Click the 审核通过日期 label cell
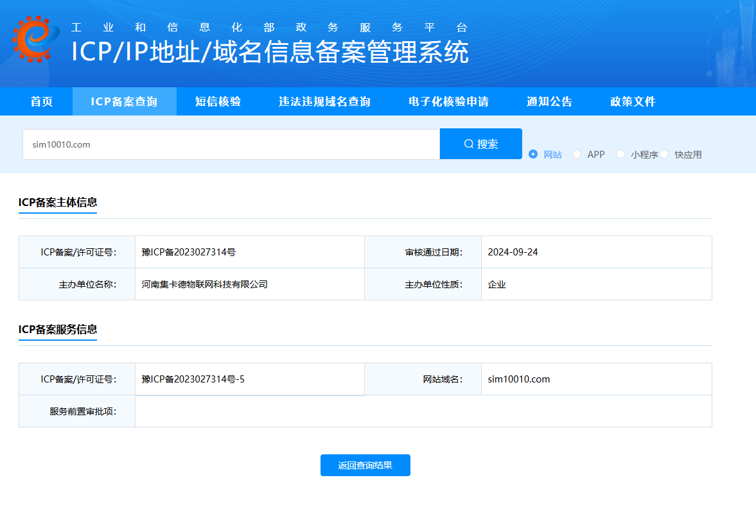The image size is (756, 532). click(x=423, y=252)
